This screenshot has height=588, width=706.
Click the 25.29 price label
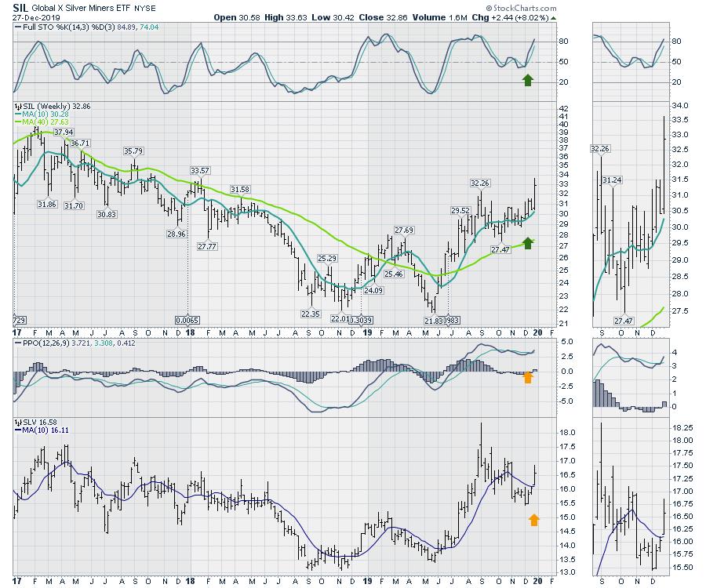click(327, 259)
